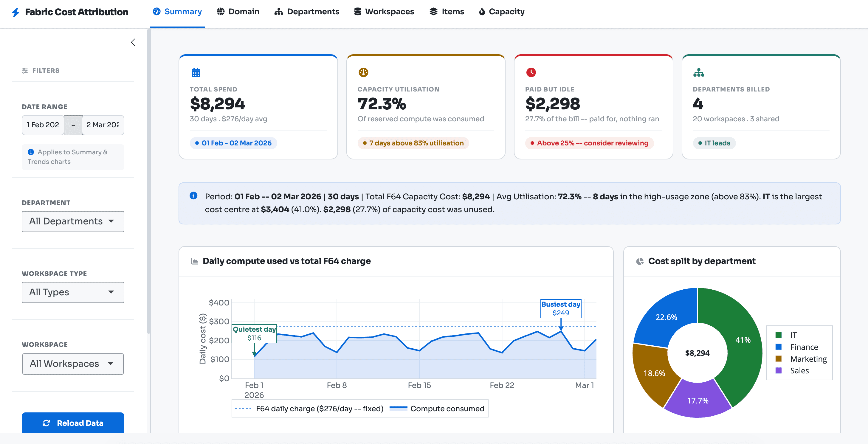Click the $8,294 centre label of donut
The width and height of the screenshot is (868, 444).
(697, 353)
